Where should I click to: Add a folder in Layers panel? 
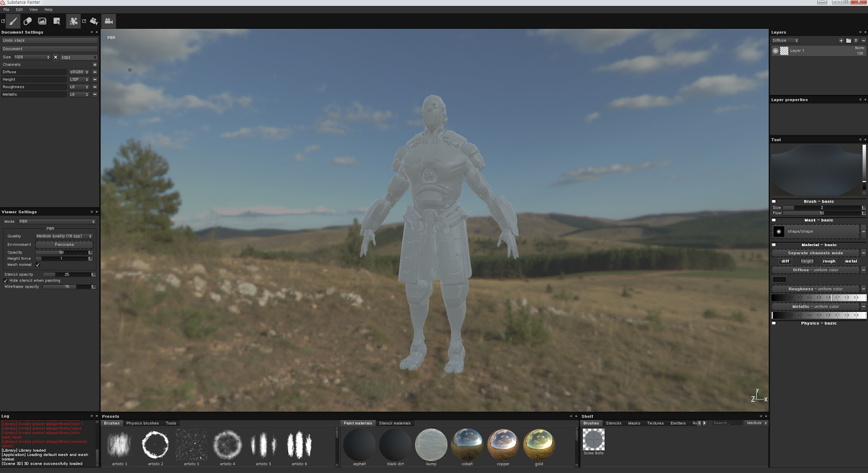848,41
